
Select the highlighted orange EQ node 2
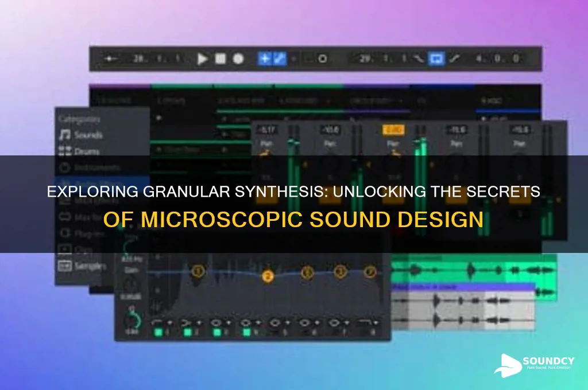click(268, 276)
